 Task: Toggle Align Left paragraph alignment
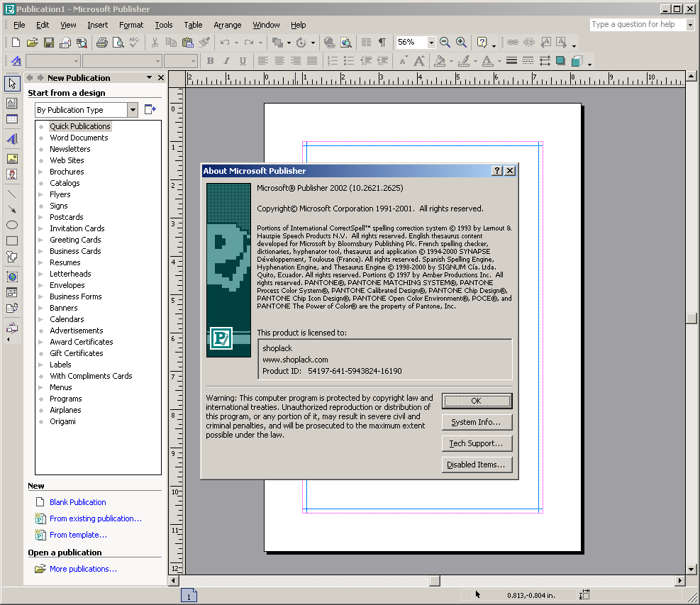click(263, 61)
